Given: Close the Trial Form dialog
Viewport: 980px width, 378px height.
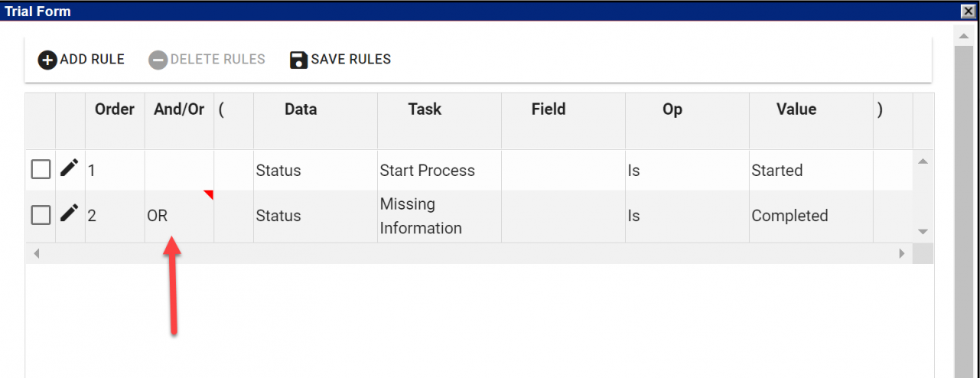Looking at the screenshot, I should click(x=967, y=11).
